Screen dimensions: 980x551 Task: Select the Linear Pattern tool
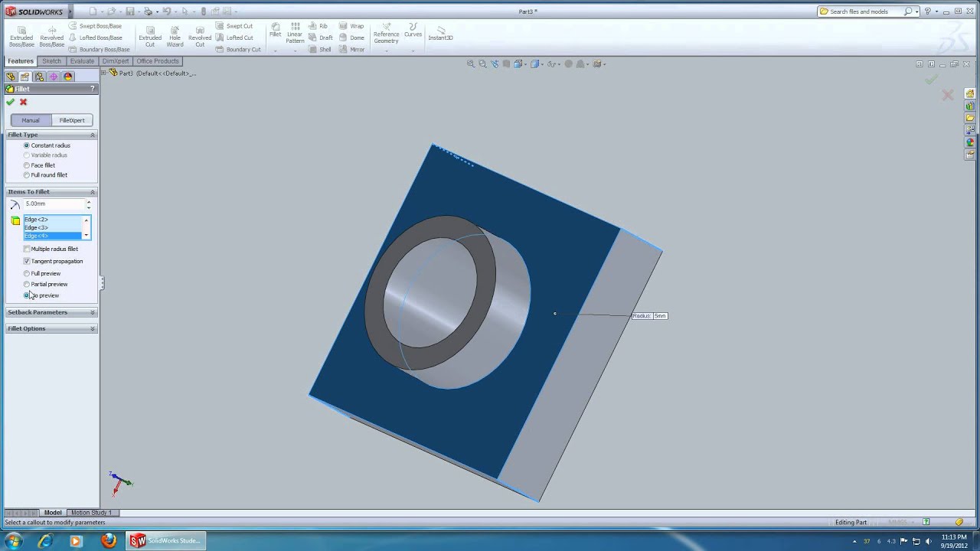[x=295, y=33]
